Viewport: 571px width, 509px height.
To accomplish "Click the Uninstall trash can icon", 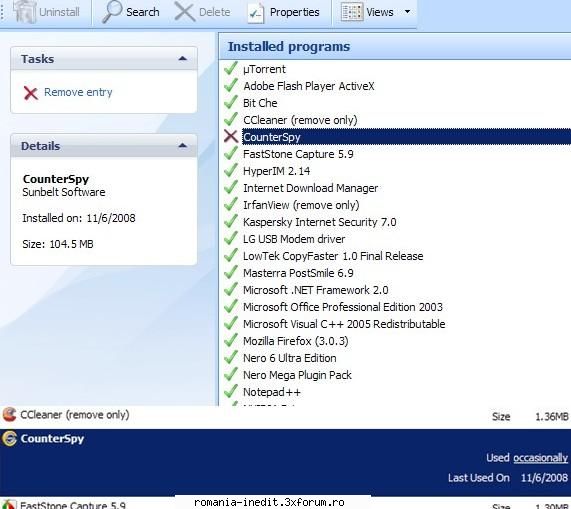I will 25,11.
